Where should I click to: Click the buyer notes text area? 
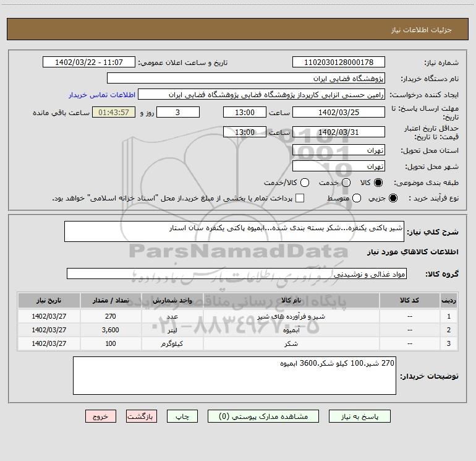click(234, 376)
